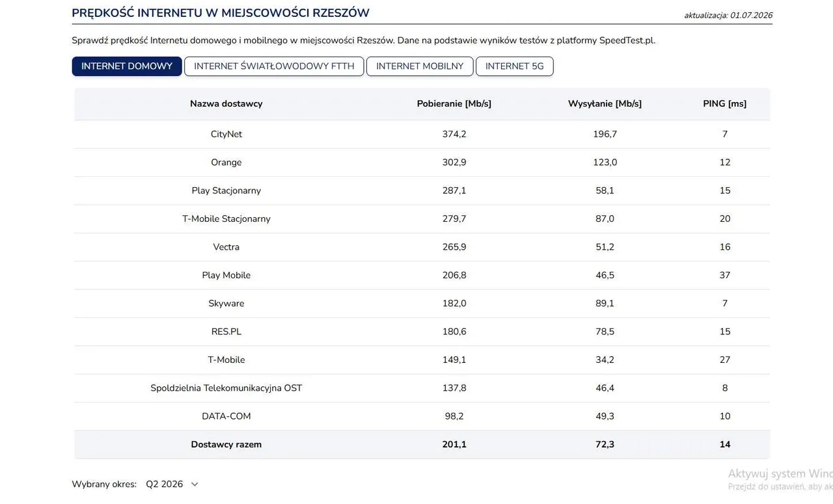This screenshot has width=833, height=504.
Task: Click the upload value 34,2
Action: pos(605,360)
